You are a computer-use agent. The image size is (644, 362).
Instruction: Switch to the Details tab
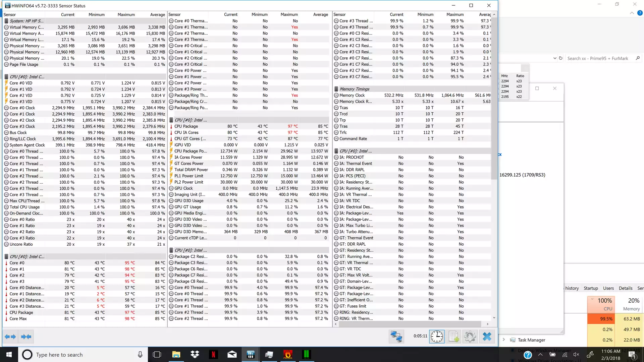tap(626, 288)
